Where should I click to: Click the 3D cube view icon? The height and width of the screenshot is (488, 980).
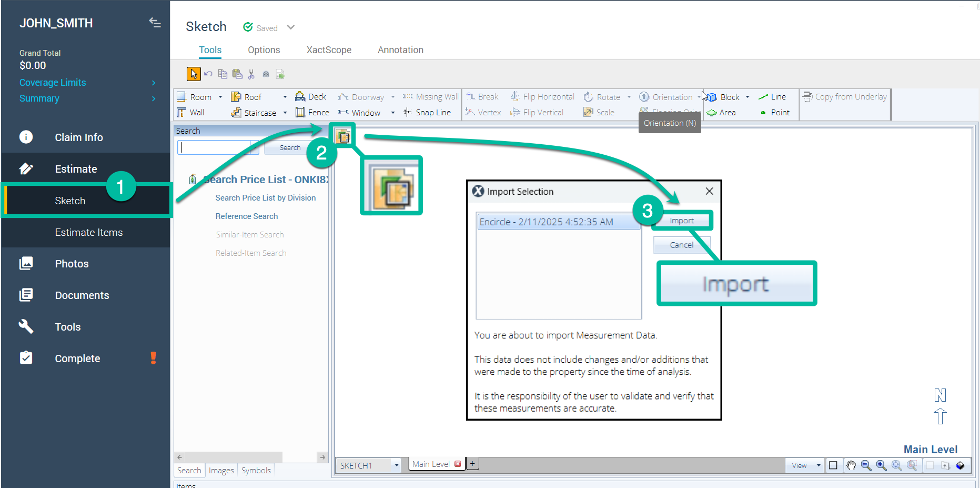(x=960, y=465)
